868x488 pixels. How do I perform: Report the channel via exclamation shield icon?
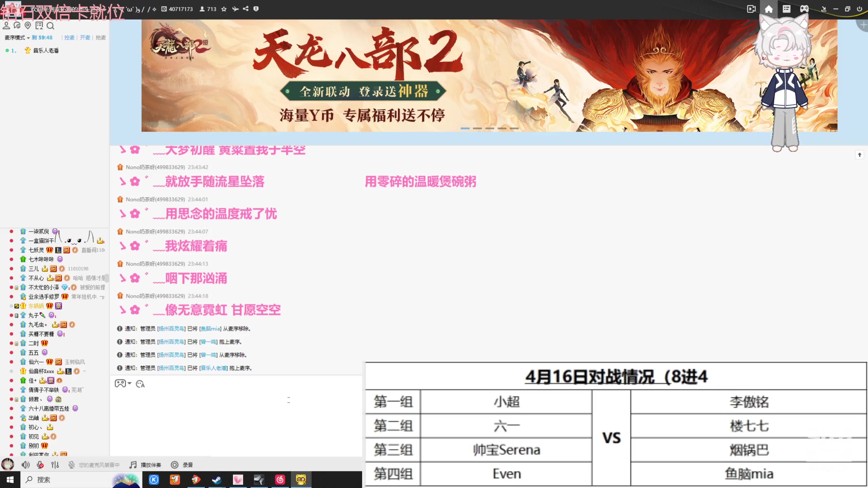(256, 9)
